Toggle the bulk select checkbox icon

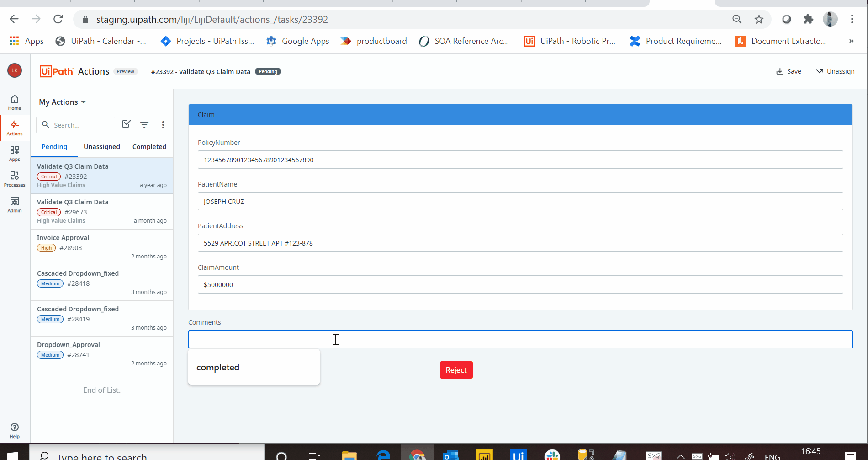click(127, 124)
